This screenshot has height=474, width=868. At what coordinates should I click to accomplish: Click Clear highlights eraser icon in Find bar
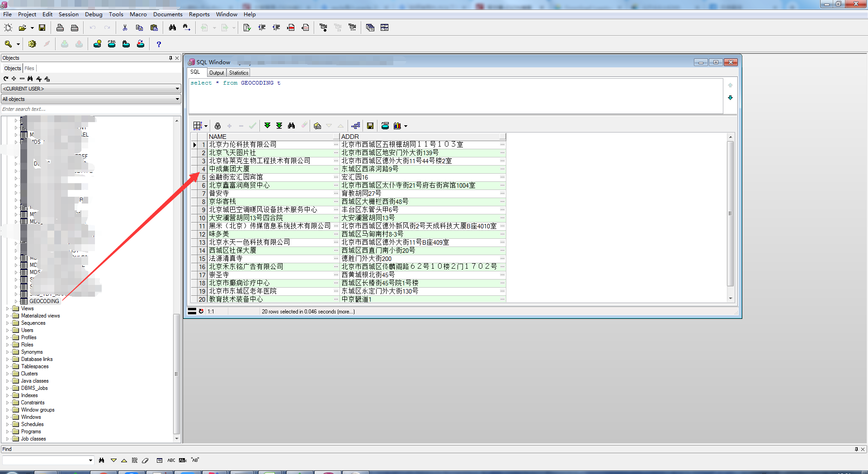(145, 460)
